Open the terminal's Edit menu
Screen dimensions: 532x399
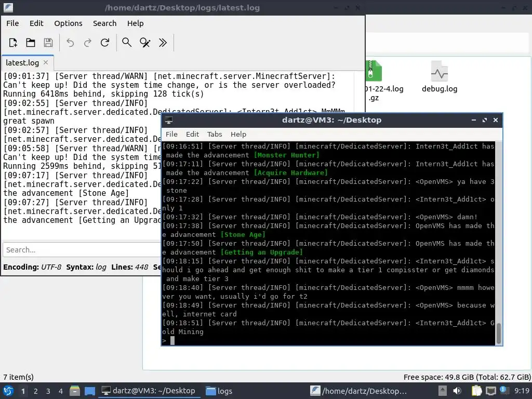(x=192, y=134)
